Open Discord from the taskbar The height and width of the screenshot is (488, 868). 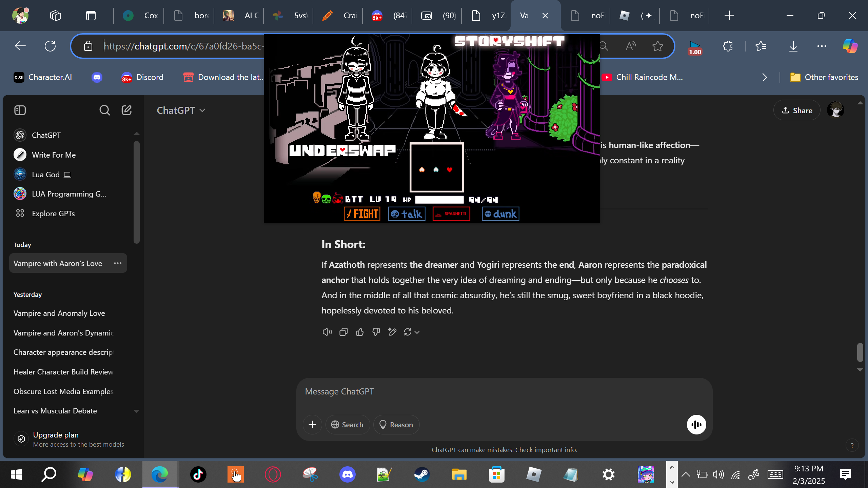pos(348,474)
